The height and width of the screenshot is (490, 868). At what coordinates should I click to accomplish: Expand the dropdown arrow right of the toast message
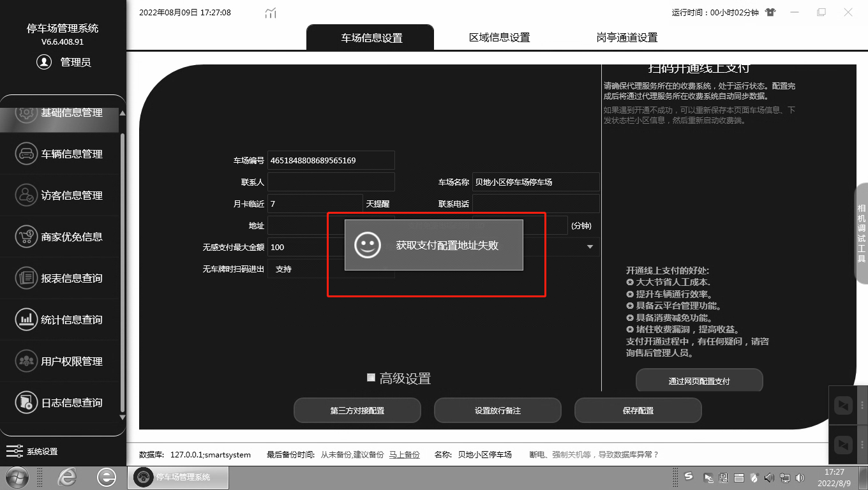tap(590, 247)
